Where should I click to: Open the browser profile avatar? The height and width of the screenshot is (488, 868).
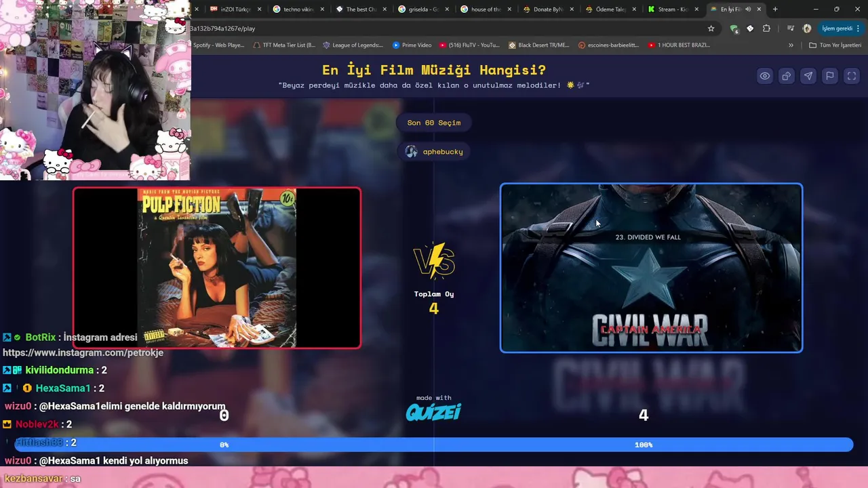click(807, 28)
